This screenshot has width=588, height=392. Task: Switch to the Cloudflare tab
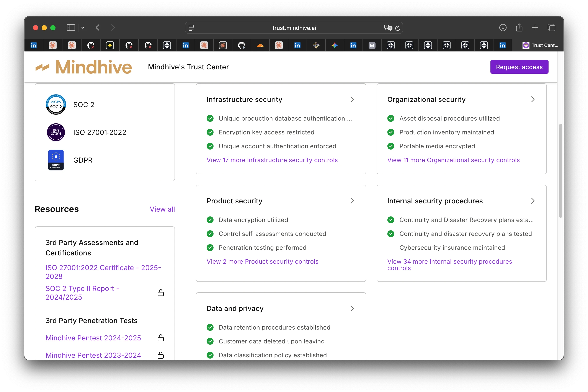coord(260,45)
